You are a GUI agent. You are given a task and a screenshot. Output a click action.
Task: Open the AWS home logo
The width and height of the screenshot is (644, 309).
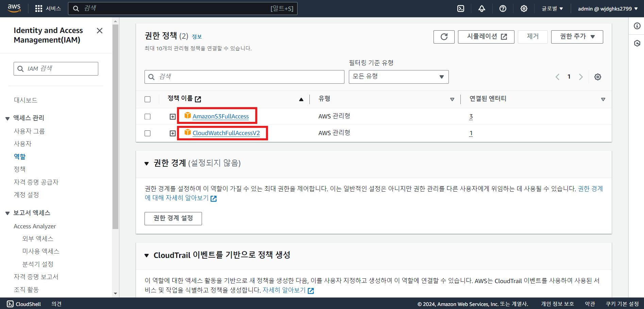pos(14,9)
